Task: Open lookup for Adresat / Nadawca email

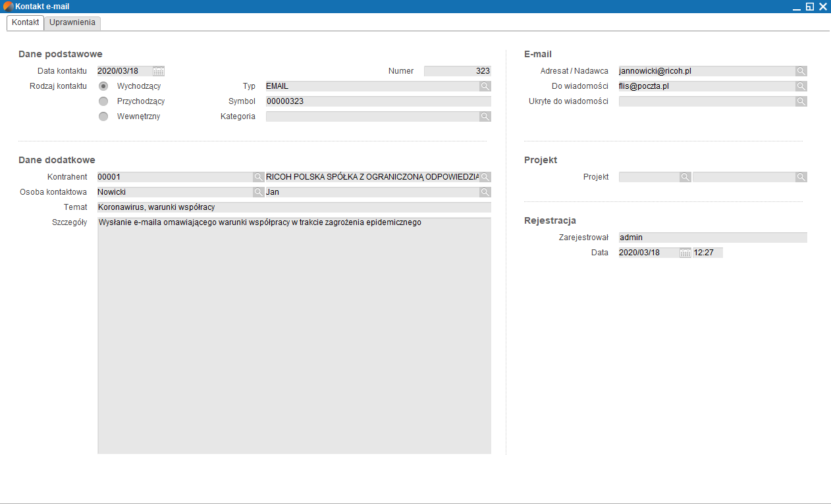Action: 801,71
